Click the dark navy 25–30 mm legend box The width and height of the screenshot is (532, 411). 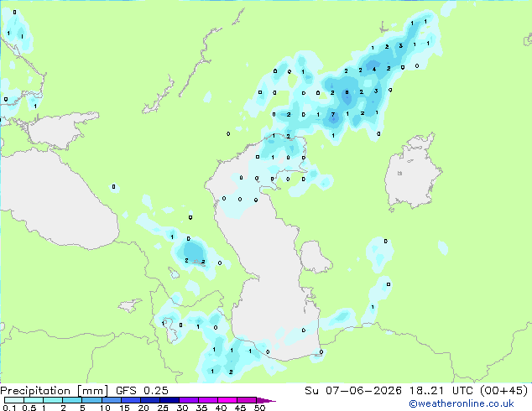point(170,400)
